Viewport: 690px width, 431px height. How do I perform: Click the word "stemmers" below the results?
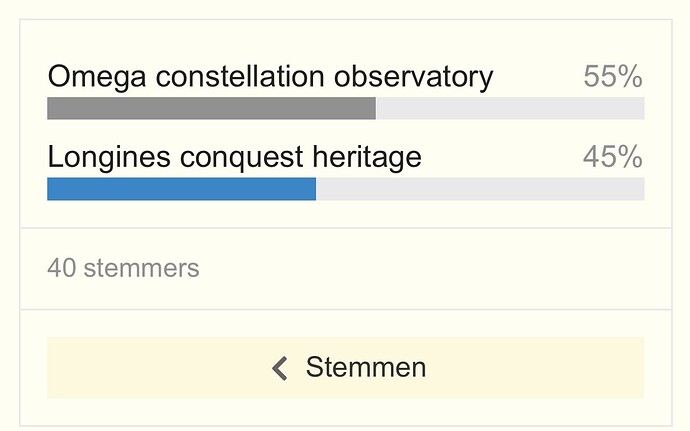click(141, 268)
